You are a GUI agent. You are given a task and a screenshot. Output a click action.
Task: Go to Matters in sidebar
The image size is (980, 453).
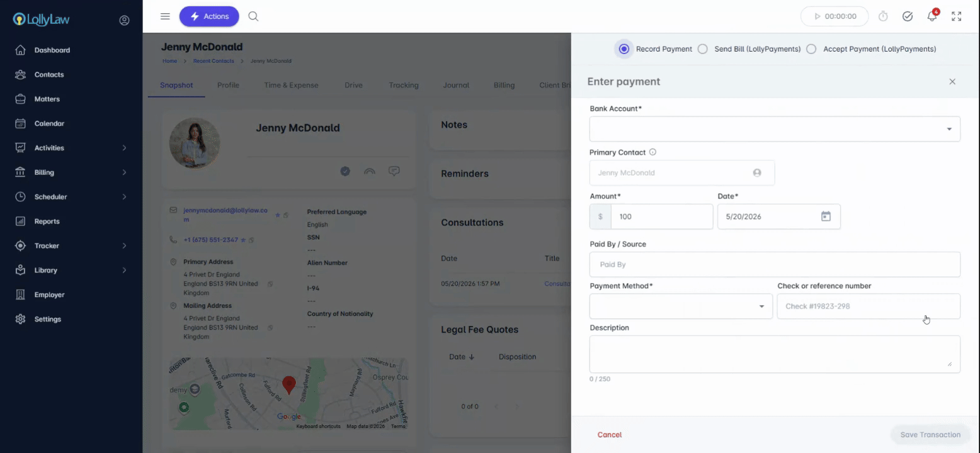[x=47, y=99]
